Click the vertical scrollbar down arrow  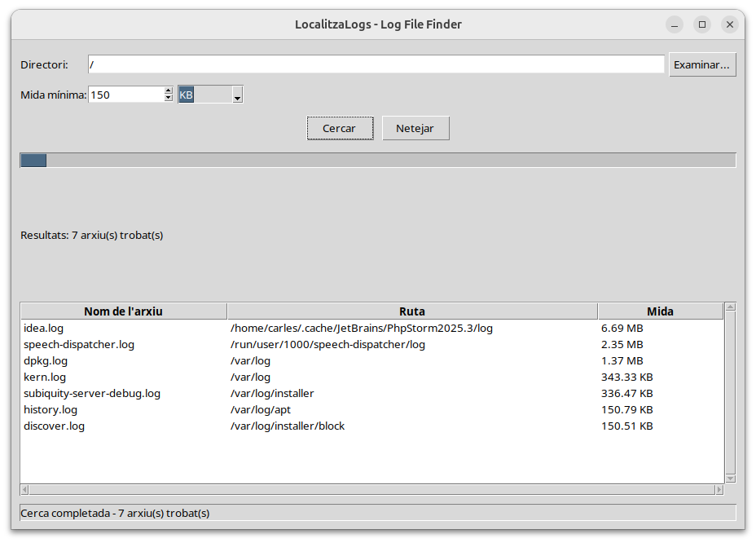click(730, 478)
